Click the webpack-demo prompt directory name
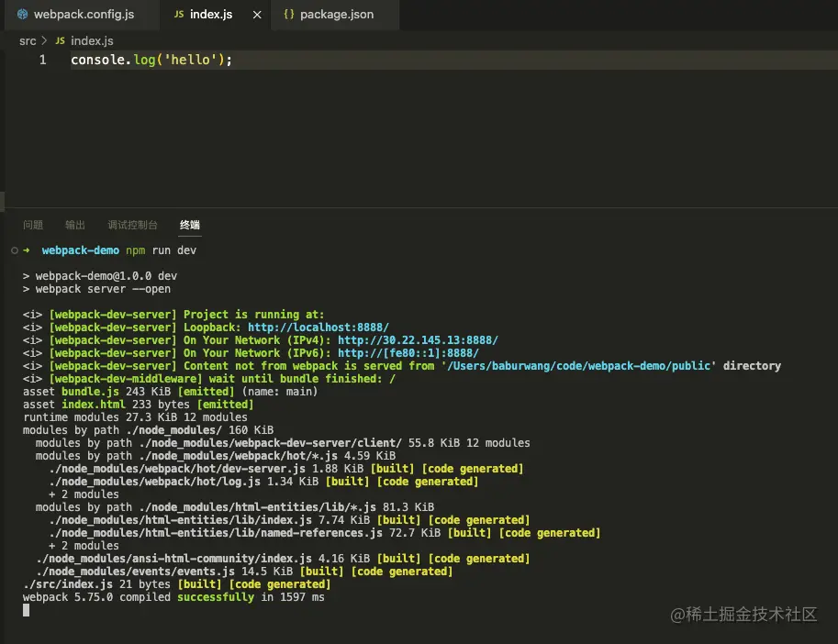 click(x=81, y=250)
